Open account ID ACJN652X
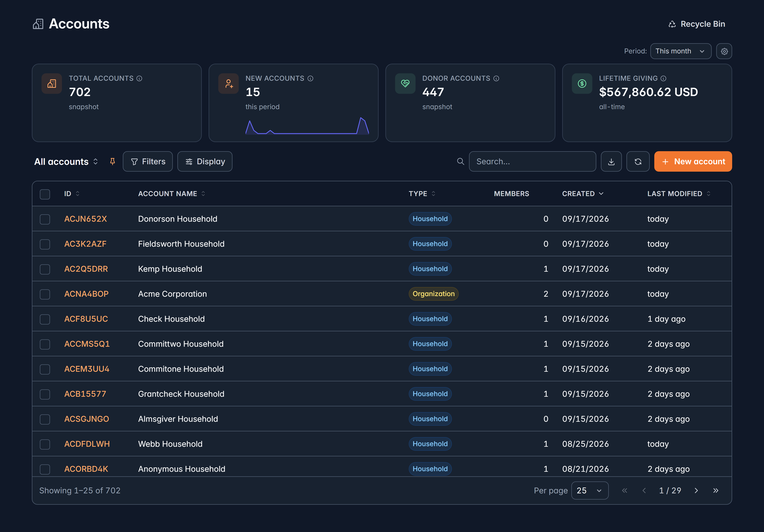This screenshot has width=764, height=532. [x=85, y=219]
